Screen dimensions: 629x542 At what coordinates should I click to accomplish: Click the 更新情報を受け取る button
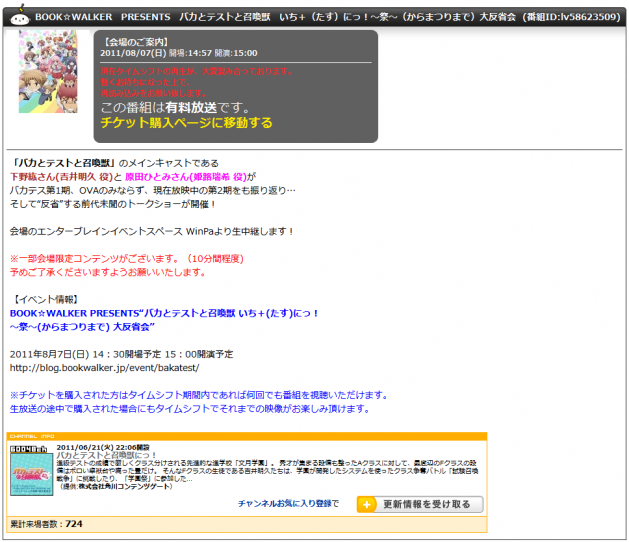(420, 504)
